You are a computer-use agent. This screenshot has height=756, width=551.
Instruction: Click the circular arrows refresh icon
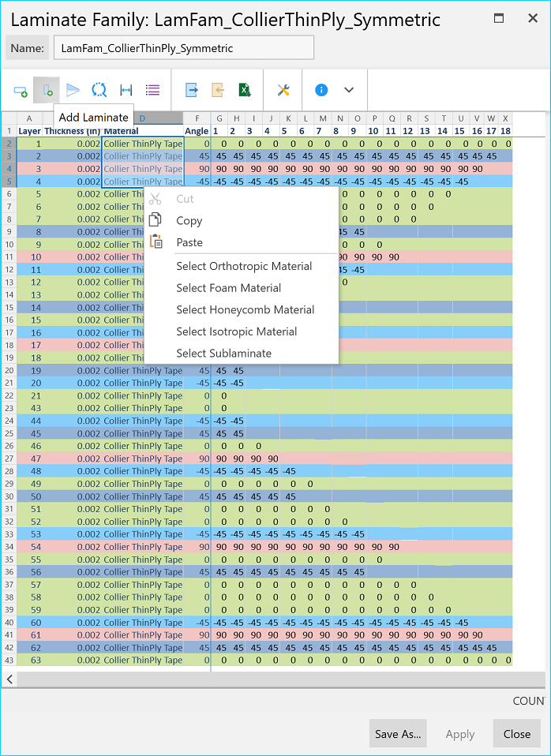(99, 90)
